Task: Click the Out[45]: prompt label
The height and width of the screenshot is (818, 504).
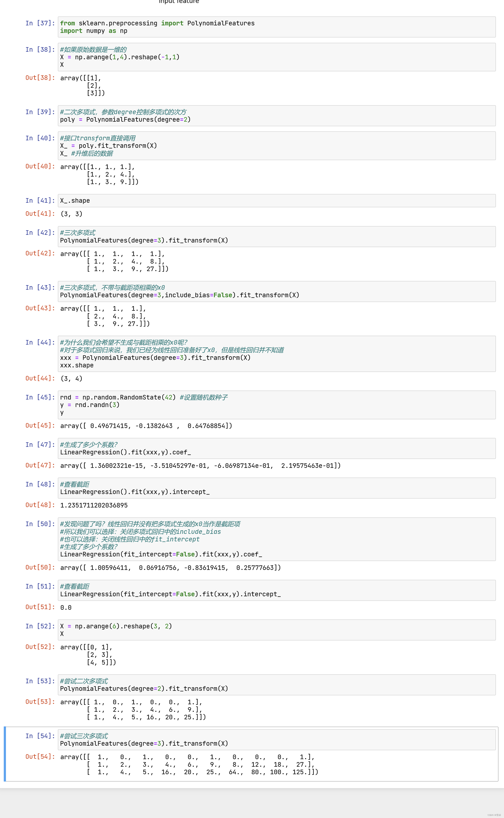Action: coord(40,425)
